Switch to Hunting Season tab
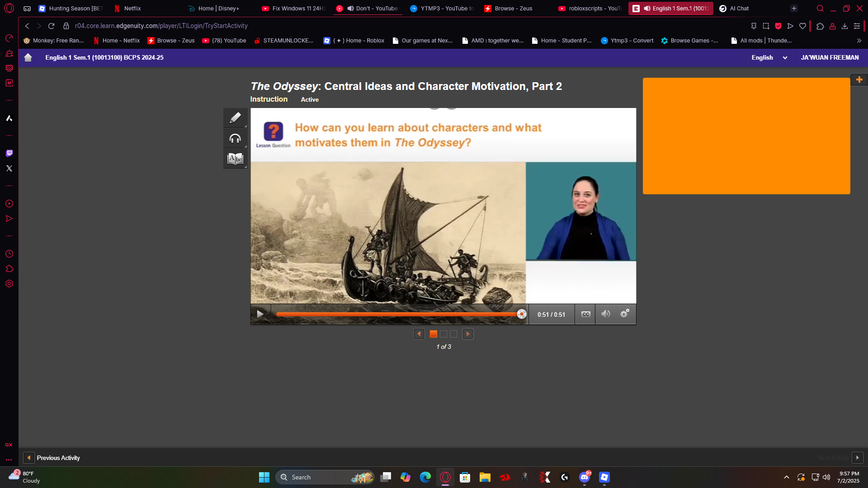Viewport: 868px width, 488px height. [x=71, y=8]
